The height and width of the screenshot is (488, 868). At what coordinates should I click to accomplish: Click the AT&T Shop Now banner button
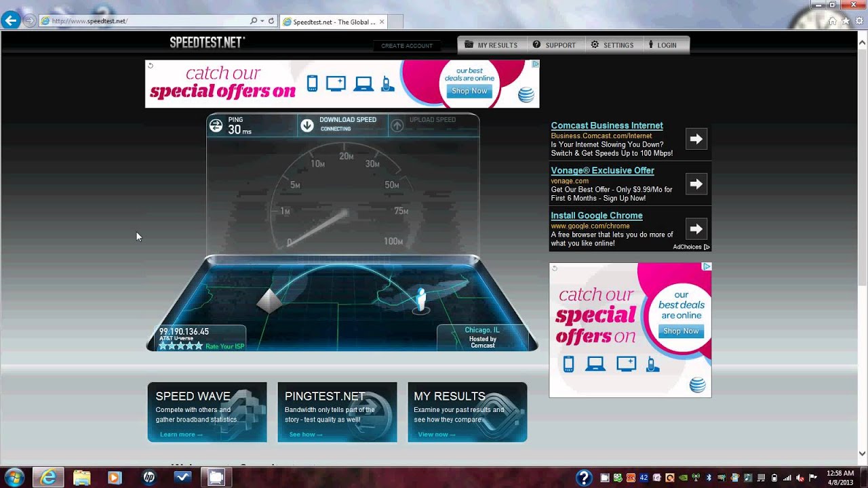pos(469,91)
